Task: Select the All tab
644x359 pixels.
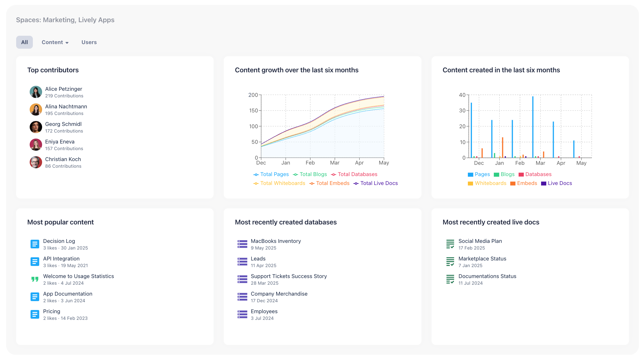Action: click(x=25, y=42)
